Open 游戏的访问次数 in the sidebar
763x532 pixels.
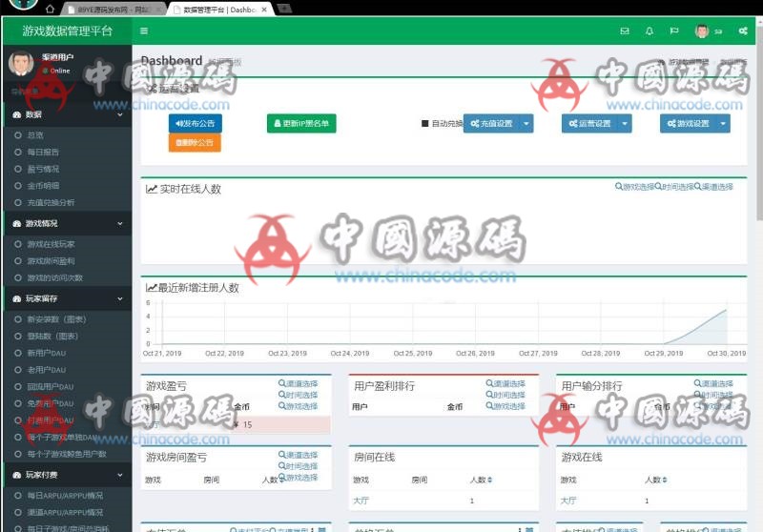click(54, 278)
